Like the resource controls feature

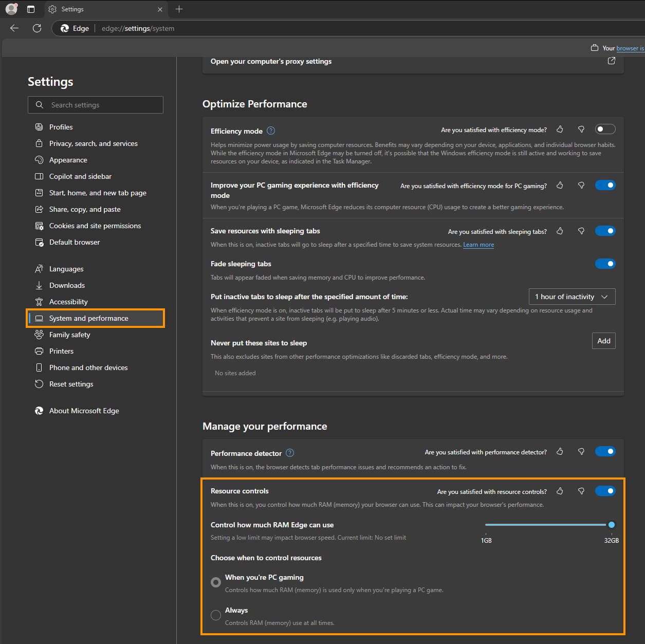click(x=560, y=491)
